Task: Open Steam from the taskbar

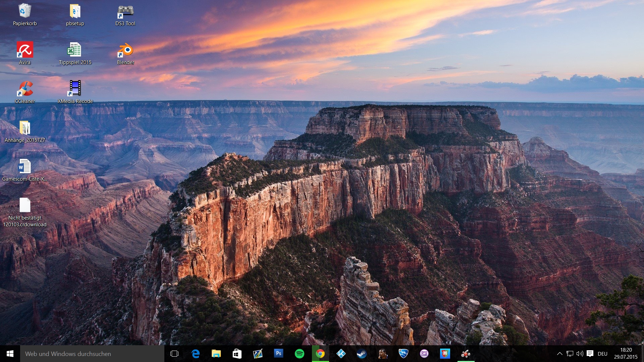Action: click(x=362, y=354)
